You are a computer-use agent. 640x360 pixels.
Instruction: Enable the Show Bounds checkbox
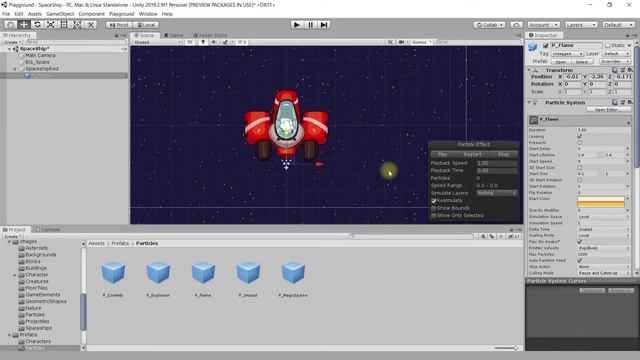click(x=434, y=208)
